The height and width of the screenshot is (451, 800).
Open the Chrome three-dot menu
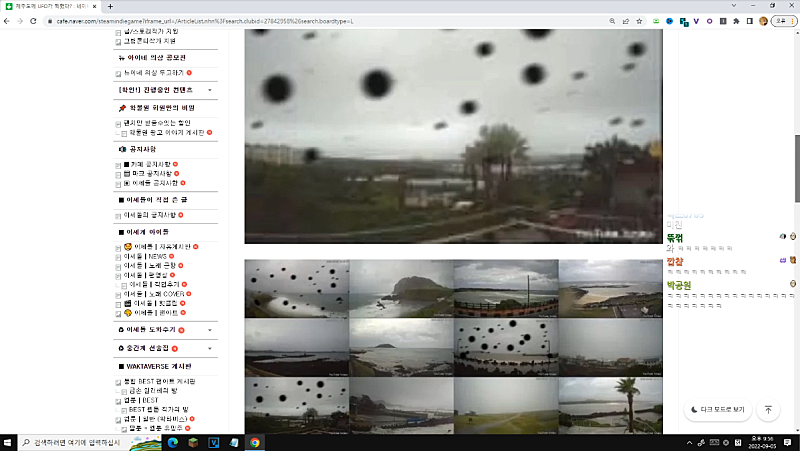794,21
